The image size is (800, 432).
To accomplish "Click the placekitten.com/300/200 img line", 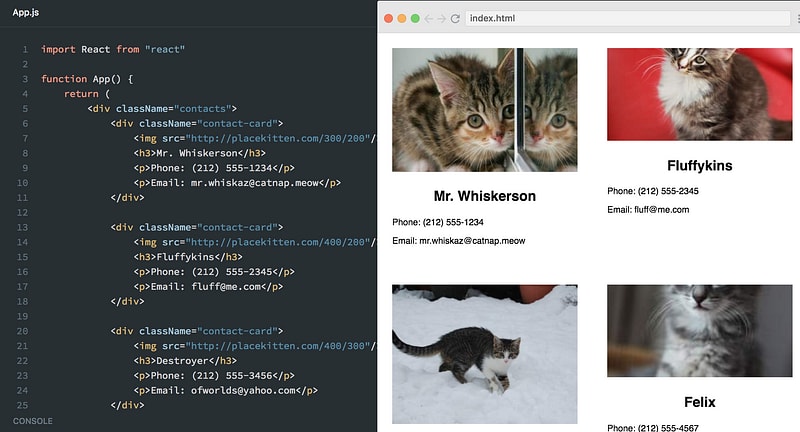I will (x=255, y=138).
